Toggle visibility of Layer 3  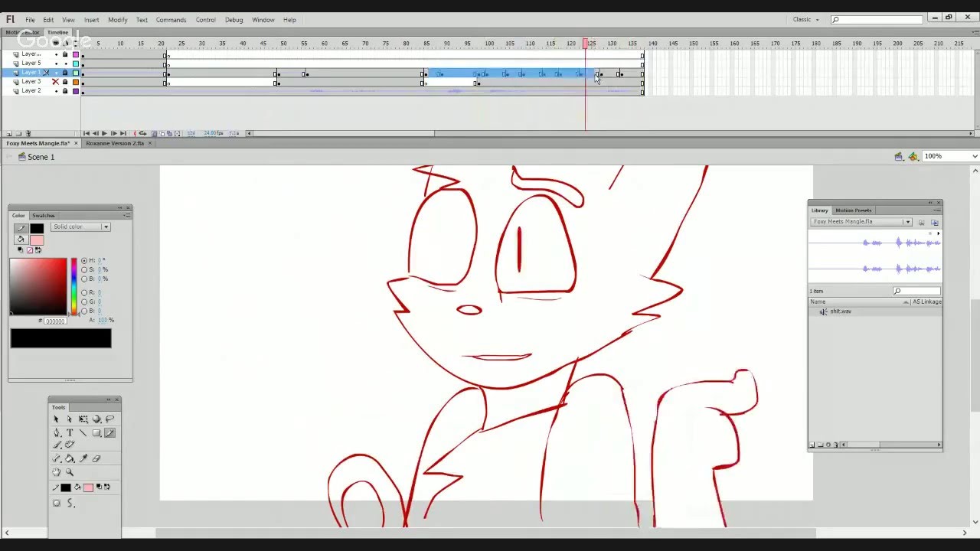pyautogui.click(x=55, y=82)
